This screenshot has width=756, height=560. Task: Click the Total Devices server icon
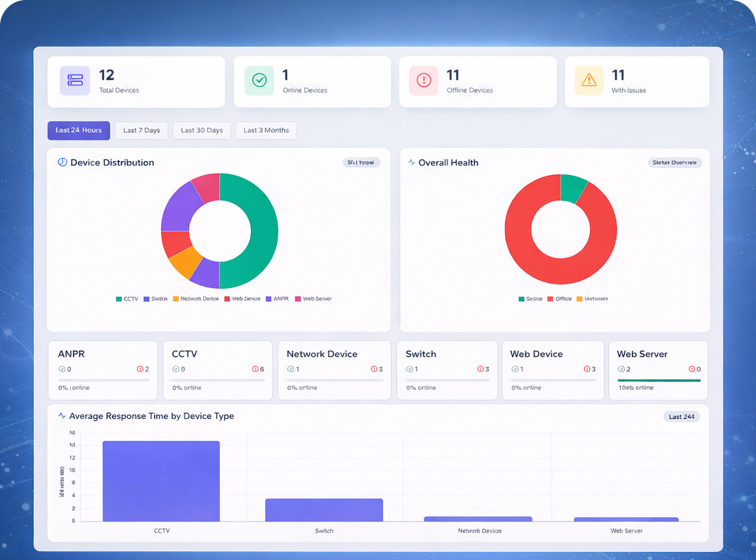(x=75, y=81)
